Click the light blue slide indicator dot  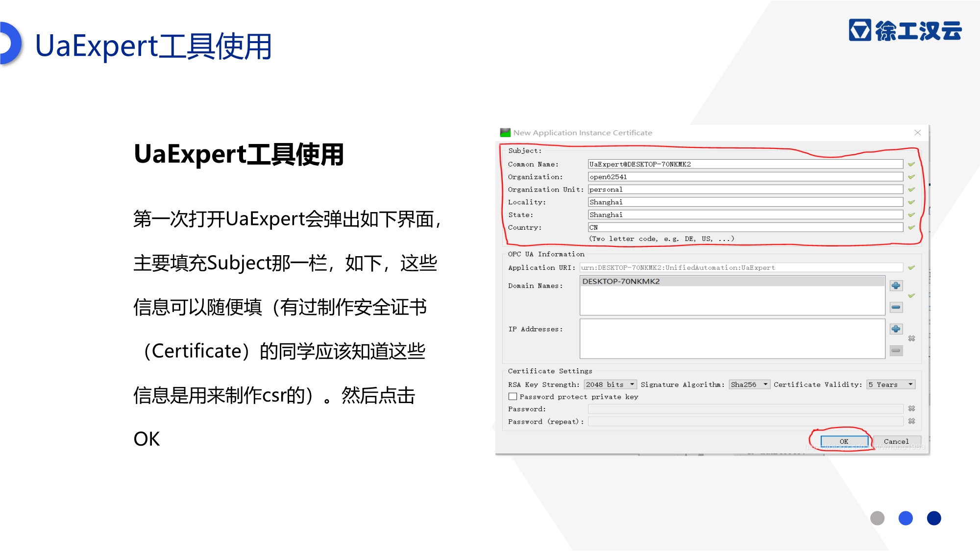[906, 518]
